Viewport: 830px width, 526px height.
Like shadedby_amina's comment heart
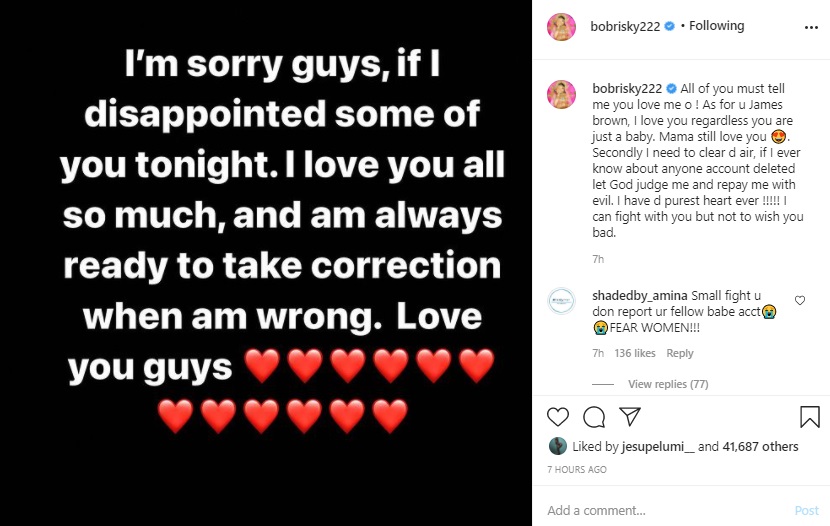(799, 300)
